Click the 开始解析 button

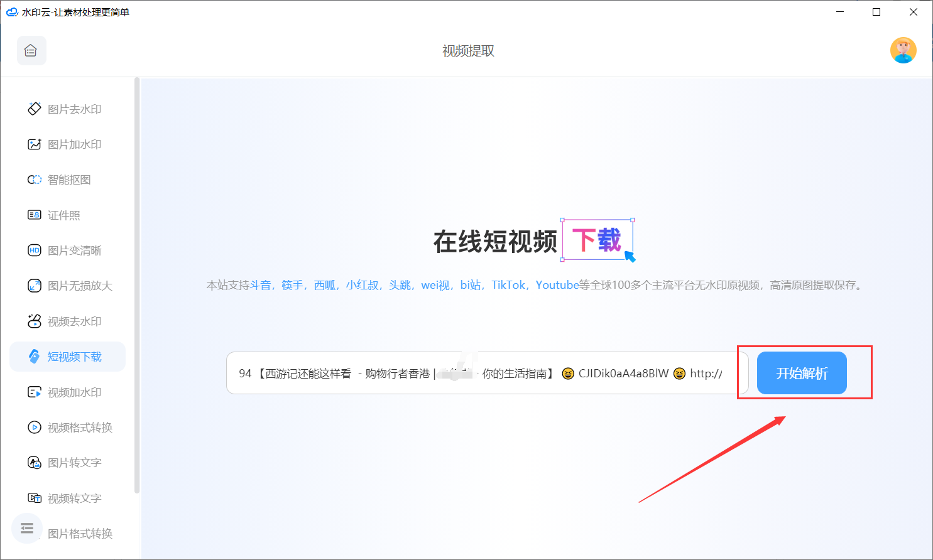(802, 373)
